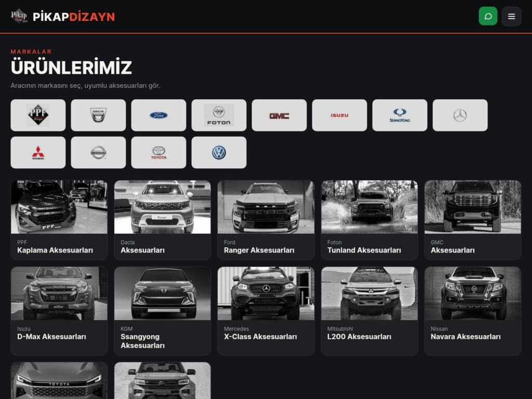This screenshot has width=532, height=399.
Task: Open the Dacia Duster photo card
Action: tap(163, 207)
